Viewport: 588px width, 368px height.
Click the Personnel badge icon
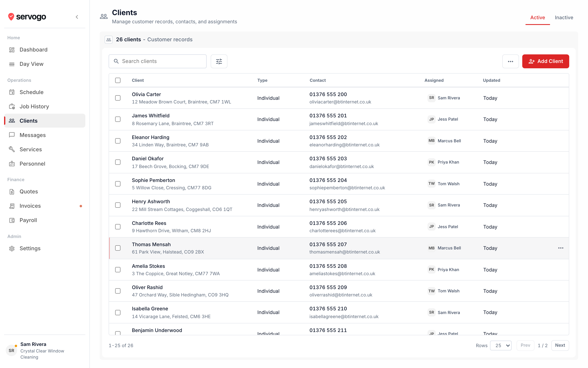12,164
